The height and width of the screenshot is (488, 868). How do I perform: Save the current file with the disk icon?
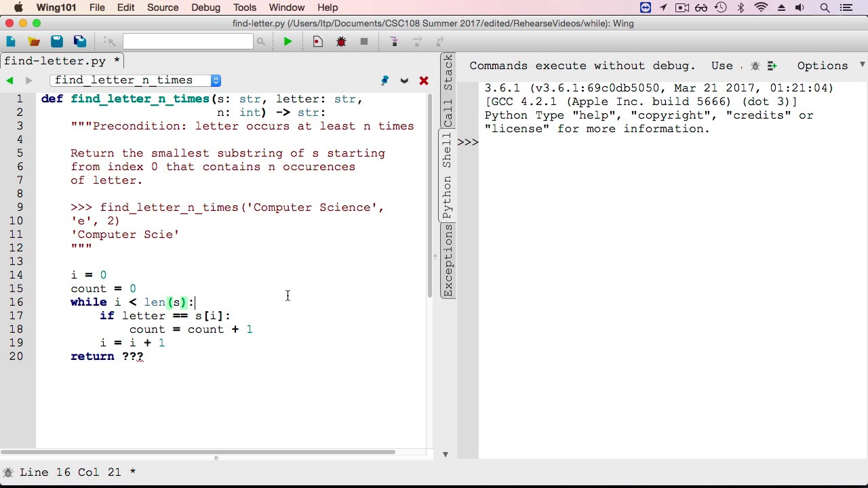point(57,42)
